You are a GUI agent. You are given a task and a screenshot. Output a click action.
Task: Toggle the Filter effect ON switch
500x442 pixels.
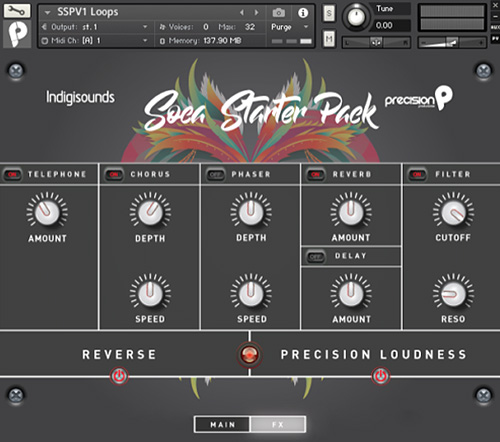[417, 174]
